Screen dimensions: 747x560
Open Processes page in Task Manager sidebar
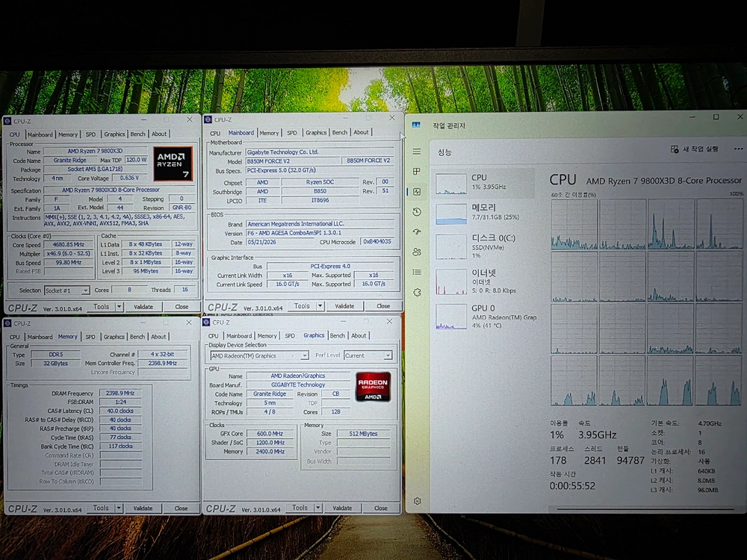pos(417,172)
